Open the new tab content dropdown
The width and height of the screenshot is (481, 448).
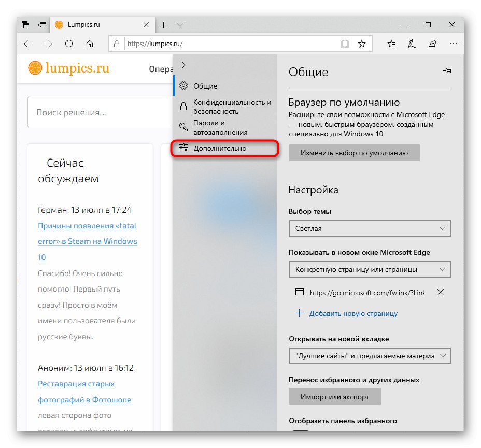(370, 356)
